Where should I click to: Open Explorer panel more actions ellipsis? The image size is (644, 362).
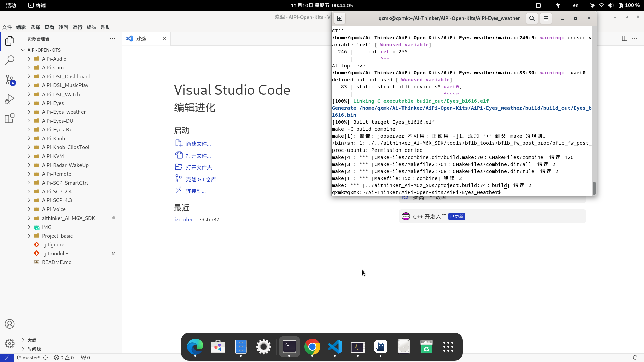[x=113, y=39]
